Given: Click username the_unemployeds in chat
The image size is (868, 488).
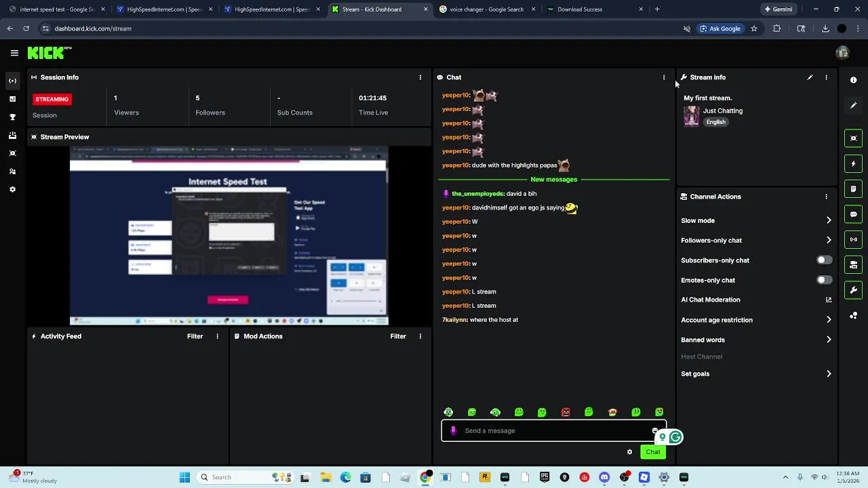Looking at the screenshot, I should [477, 194].
